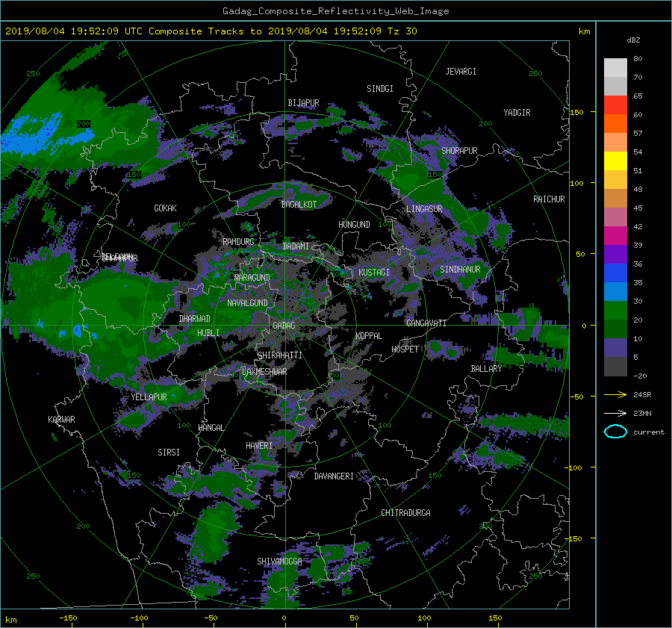672x628 pixels.
Task: Click the SIRSI city label
Action: click(x=169, y=453)
